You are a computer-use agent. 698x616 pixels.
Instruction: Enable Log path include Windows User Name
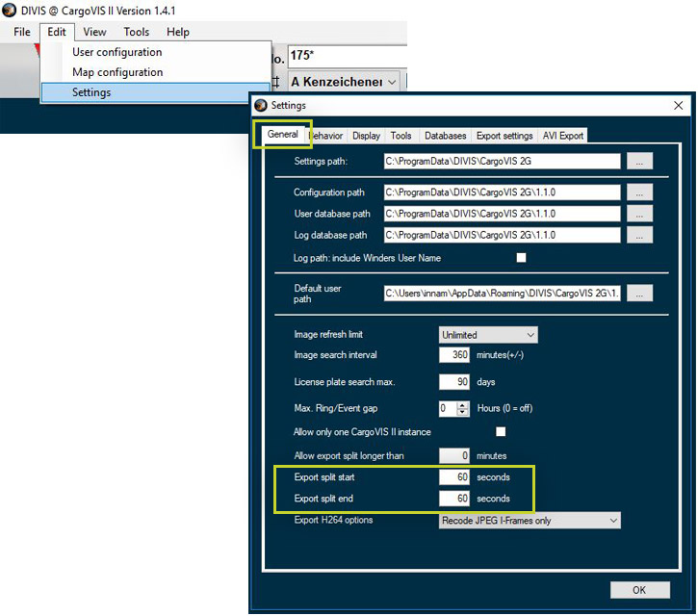[522, 258]
